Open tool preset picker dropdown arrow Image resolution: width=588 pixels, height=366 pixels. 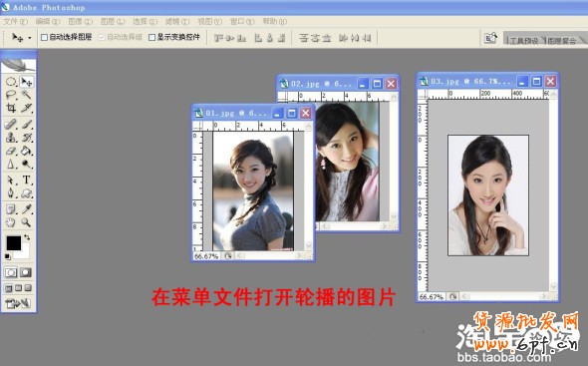[29, 38]
